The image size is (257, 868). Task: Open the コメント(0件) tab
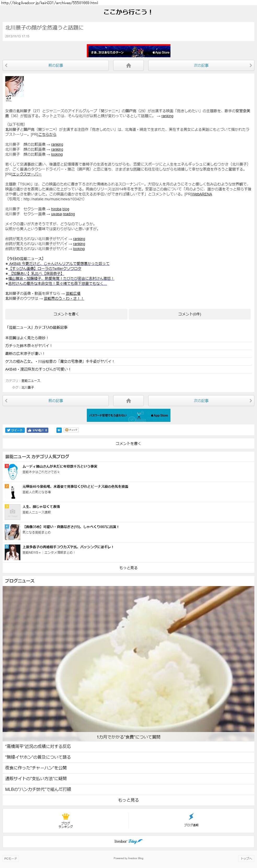pyautogui.click(x=189, y=314)
